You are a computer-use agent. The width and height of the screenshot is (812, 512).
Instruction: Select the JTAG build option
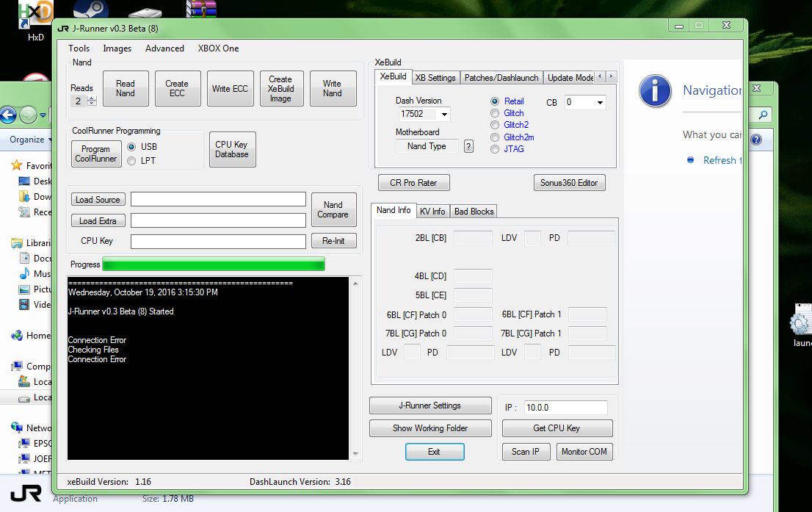[x=495, y=149]
